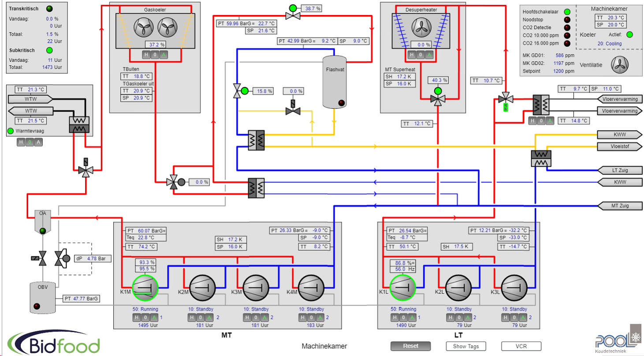Select the running K1M compressor symbol

coord(146,287)
